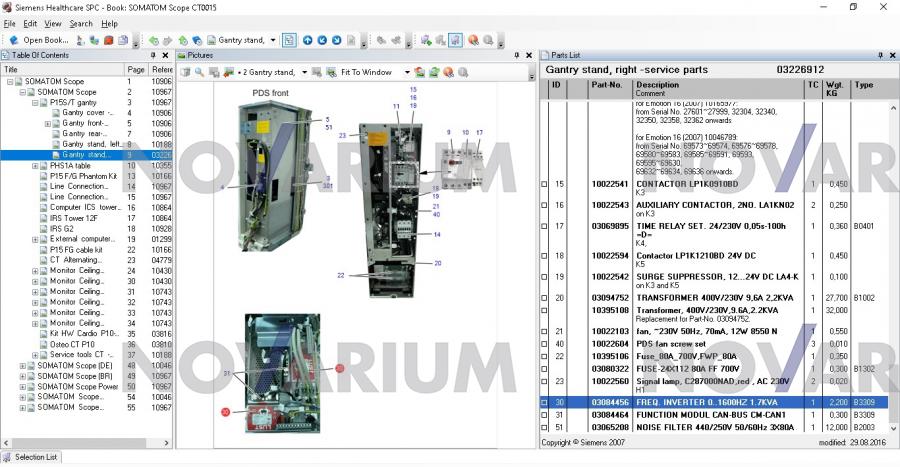
Task: Select checkbox for ID 51 noise filter
Action: 544,427
